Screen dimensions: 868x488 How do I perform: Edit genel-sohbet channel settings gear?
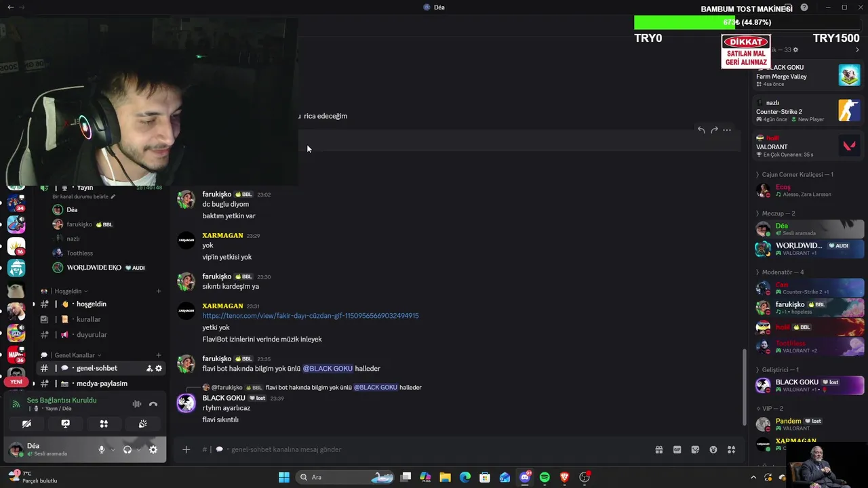coord(159,369)
